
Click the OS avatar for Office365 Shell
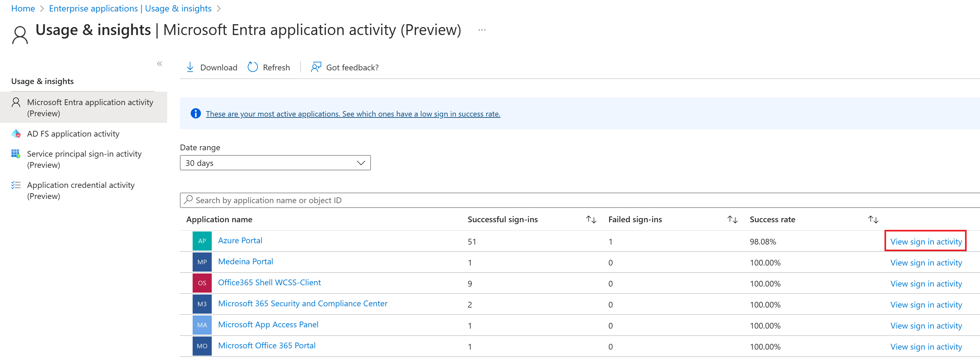pyautogui.click(x=202, y=283)
